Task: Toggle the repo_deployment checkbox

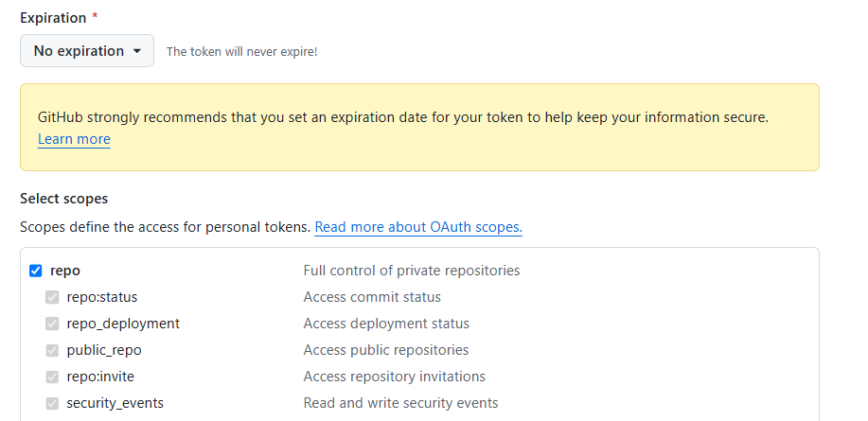Action: 53,324
